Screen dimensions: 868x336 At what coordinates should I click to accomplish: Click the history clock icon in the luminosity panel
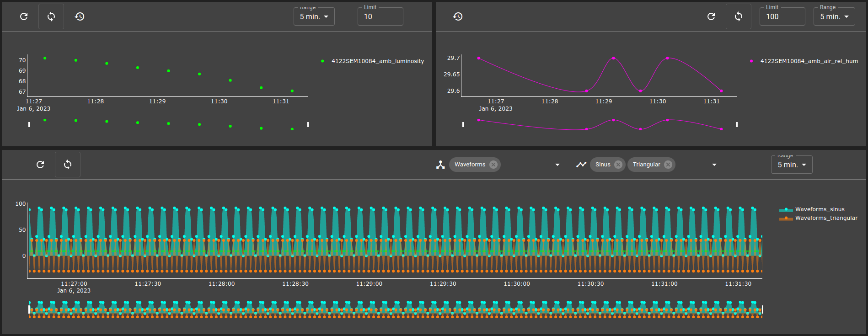pyautogui.click(x=80, y=16)
